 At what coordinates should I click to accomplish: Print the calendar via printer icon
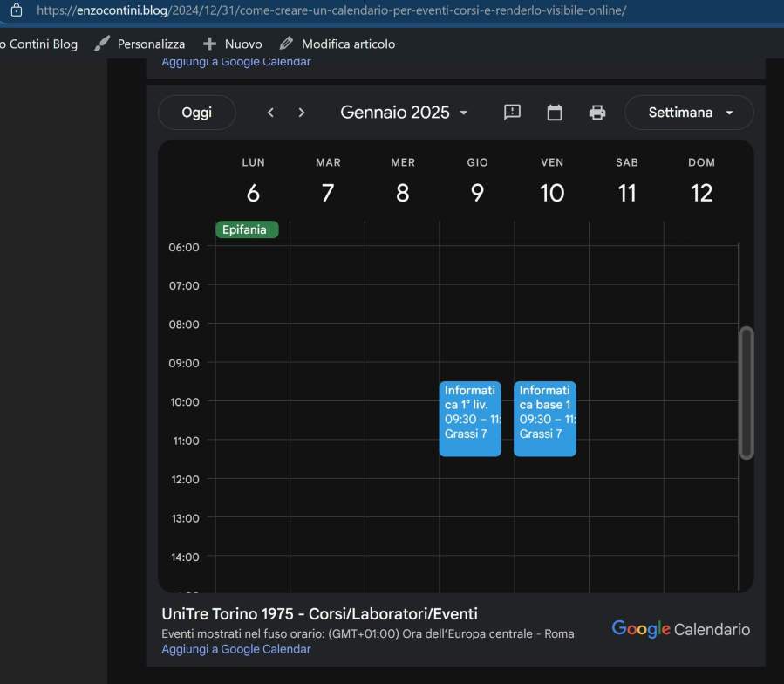pos(597,113)
